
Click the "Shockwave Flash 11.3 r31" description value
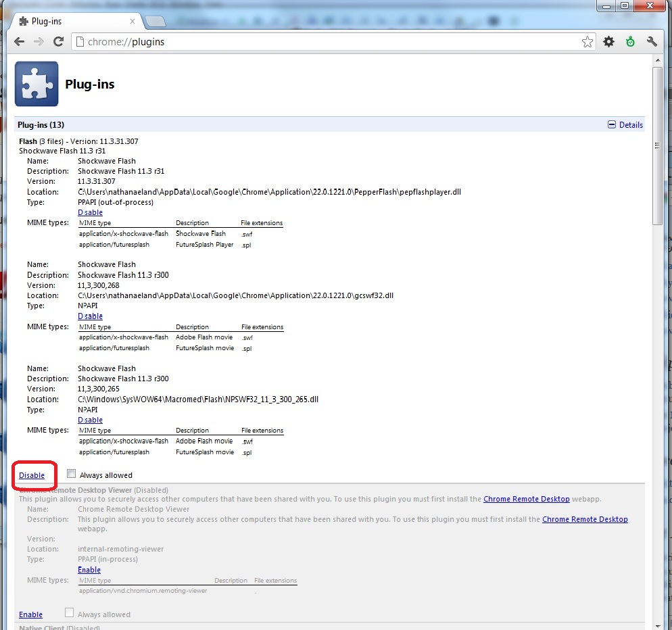121,172
